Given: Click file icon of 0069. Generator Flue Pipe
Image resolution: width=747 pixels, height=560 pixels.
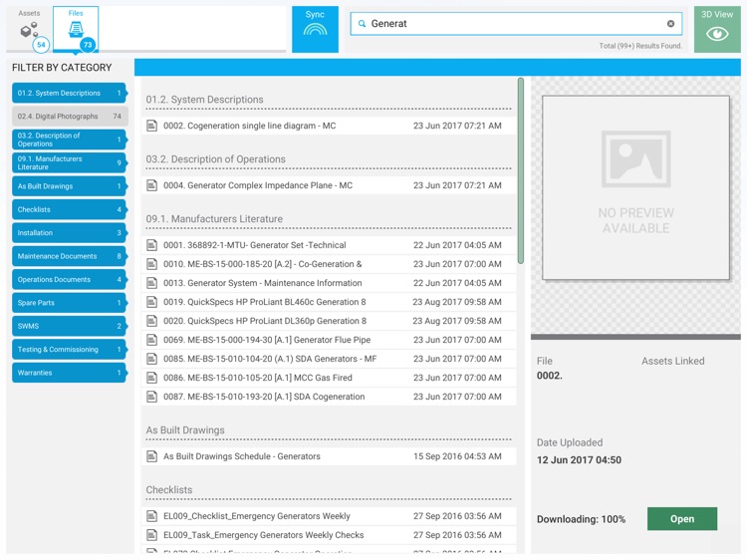Looking at the screenshot, I should (x=152, y=340).
